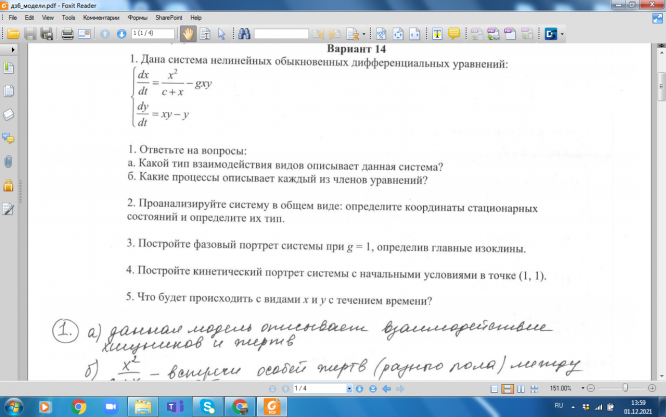Open the 151.00% zoom level dropdown
666x417 pixels.
[583, 388]
